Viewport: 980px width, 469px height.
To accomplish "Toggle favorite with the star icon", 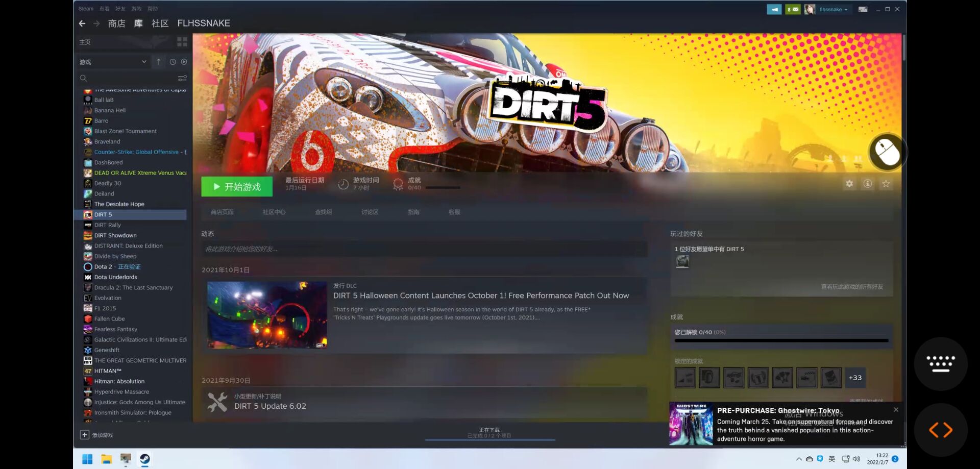I will [886, 184].
